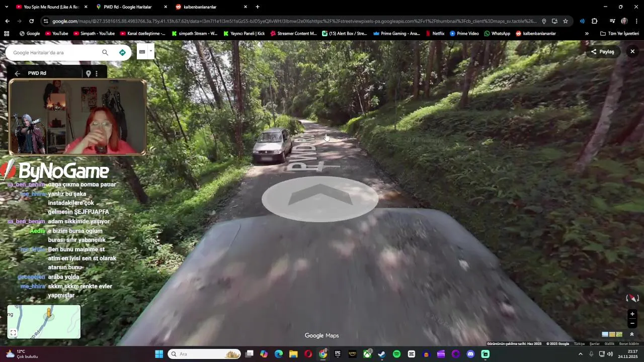Viewport: 644px width, 362px height.
Task: Click the Türkiye link in footer
Action: (580, 344)
